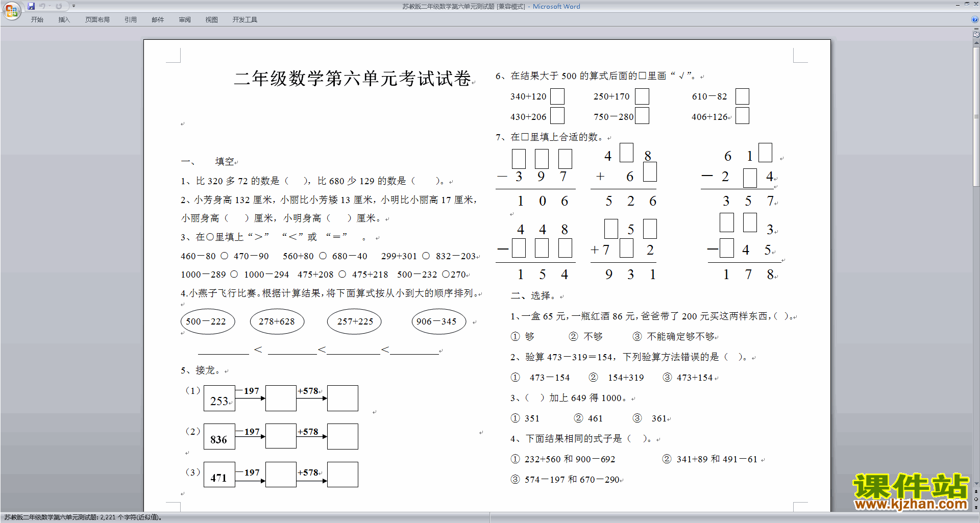Open the 开始 ribbon tab
Viewport: 980px width, 523px height.
(x=37, y=20)
